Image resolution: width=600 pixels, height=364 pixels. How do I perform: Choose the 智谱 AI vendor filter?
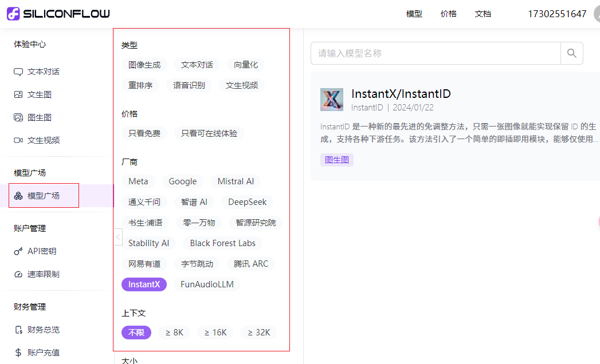(194, 202)
